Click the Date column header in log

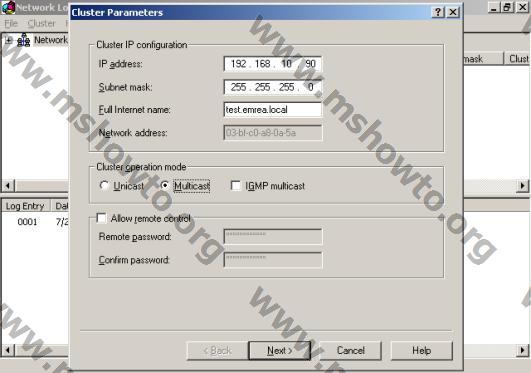60,206
